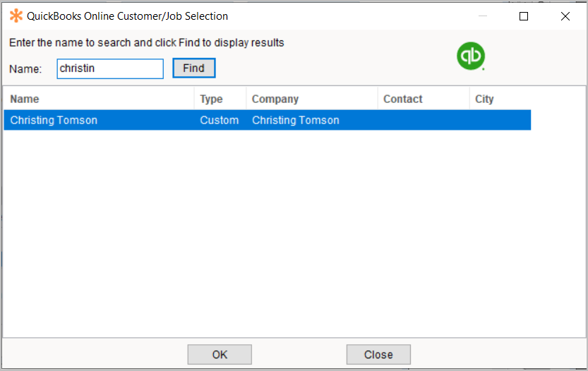Screen dimensions: 588x371
Task: Click the empty City cell of the selected row
Action: 499,120
